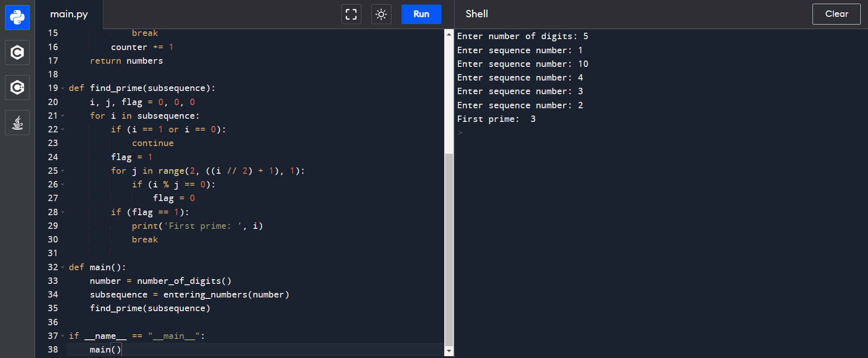Expand editor to fullscreen mode
Screen dimensions: 868x358
(x=351, y=14)
